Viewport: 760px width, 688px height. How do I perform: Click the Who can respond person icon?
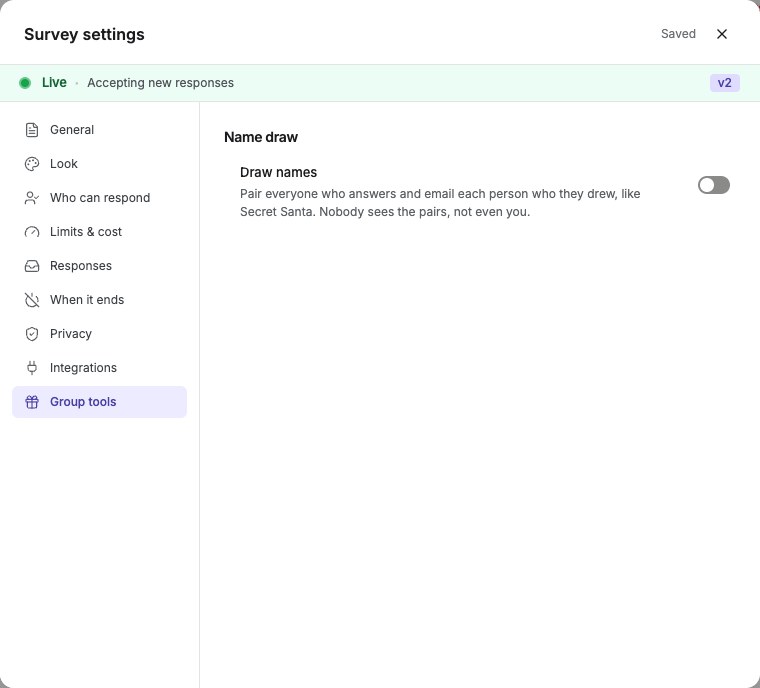(32, 198)
